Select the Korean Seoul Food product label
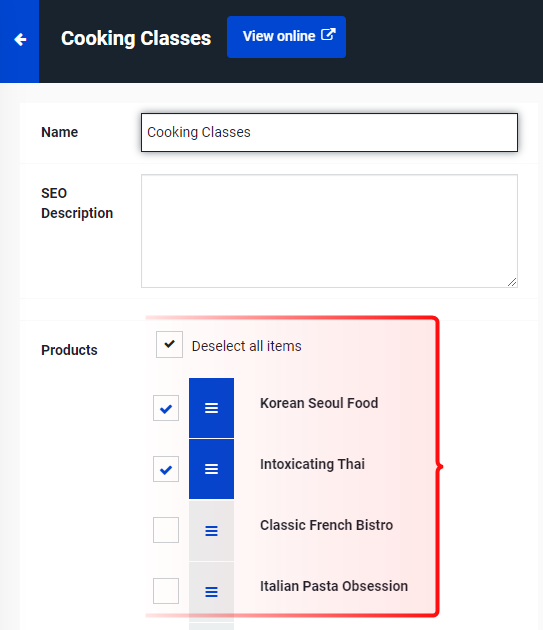This screenshot has height=630, width=543. point(319,403)
